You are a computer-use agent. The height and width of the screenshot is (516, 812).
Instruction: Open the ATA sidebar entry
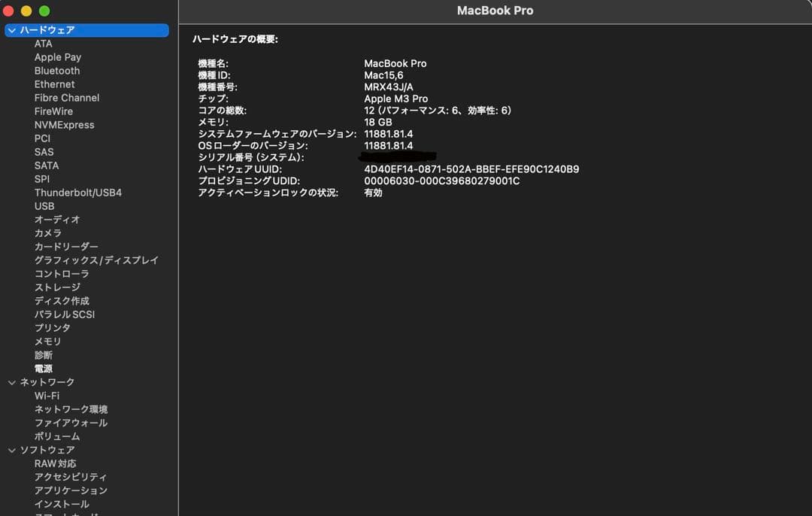click(44, 44)
